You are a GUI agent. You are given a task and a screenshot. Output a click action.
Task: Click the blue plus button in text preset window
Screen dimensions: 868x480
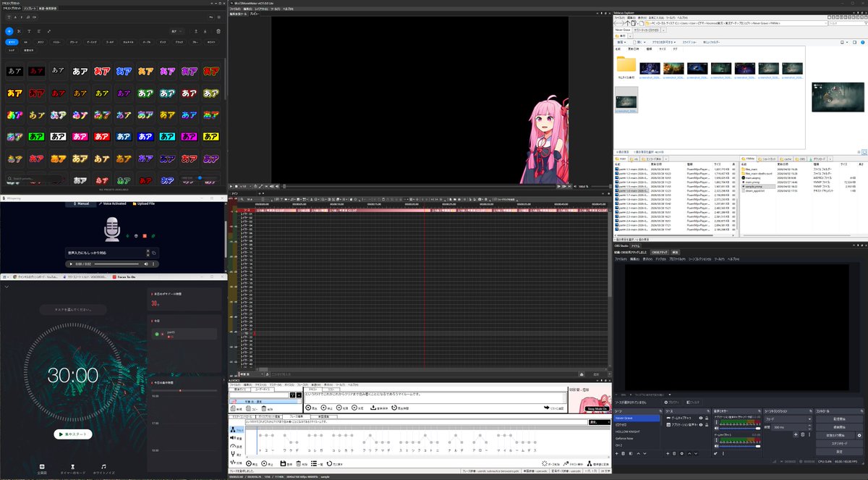[x=9, y=31]
